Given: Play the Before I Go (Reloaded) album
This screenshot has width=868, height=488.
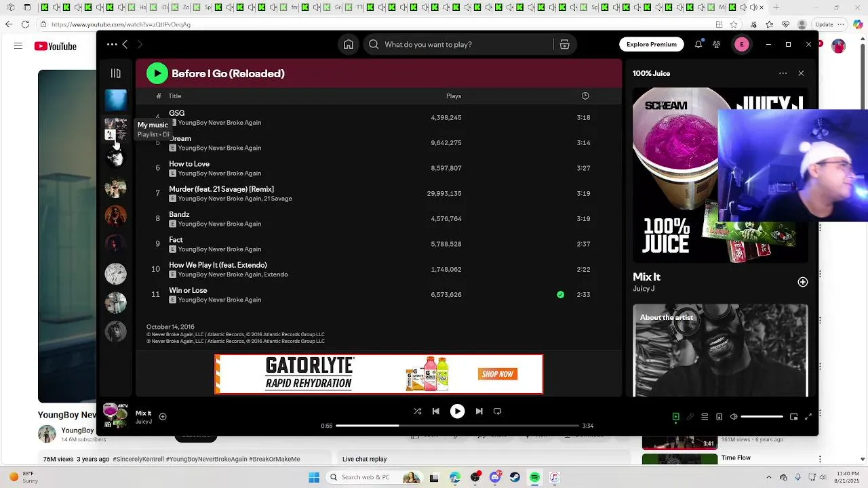Looking at the screenshot, I should pyautogui.click(x=157, y=73).
